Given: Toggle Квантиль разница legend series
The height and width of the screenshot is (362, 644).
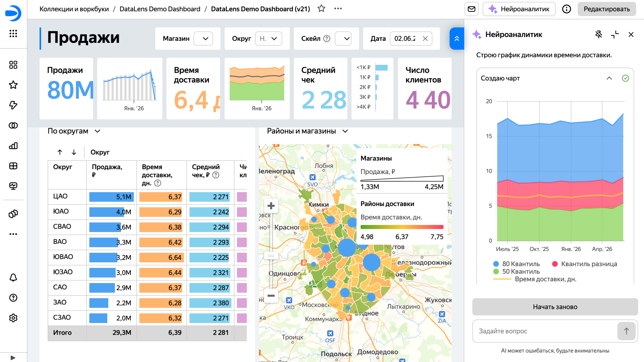Looking at the screenshot, I should [x=584, y=264].
